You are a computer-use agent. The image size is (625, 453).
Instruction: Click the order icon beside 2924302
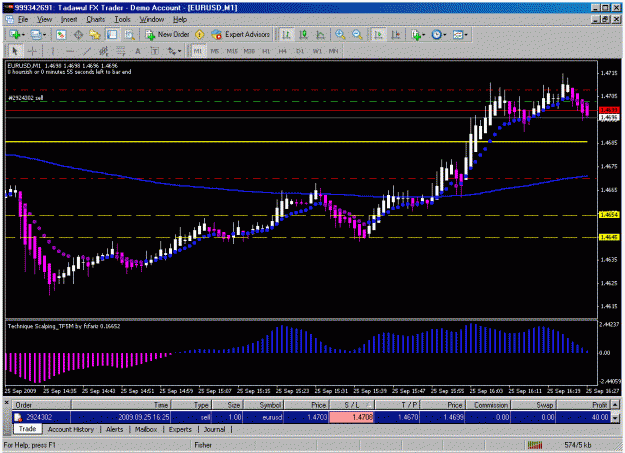[x=18, y=418]
